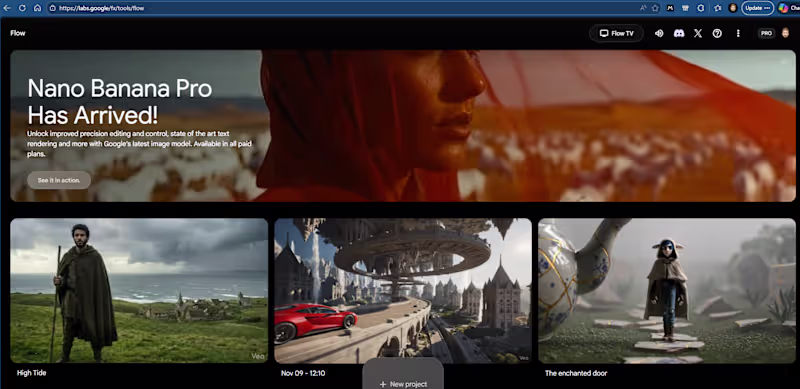The image size is (800, 389).
Task: Open the Flow account avatar
Action: point(785,33)
